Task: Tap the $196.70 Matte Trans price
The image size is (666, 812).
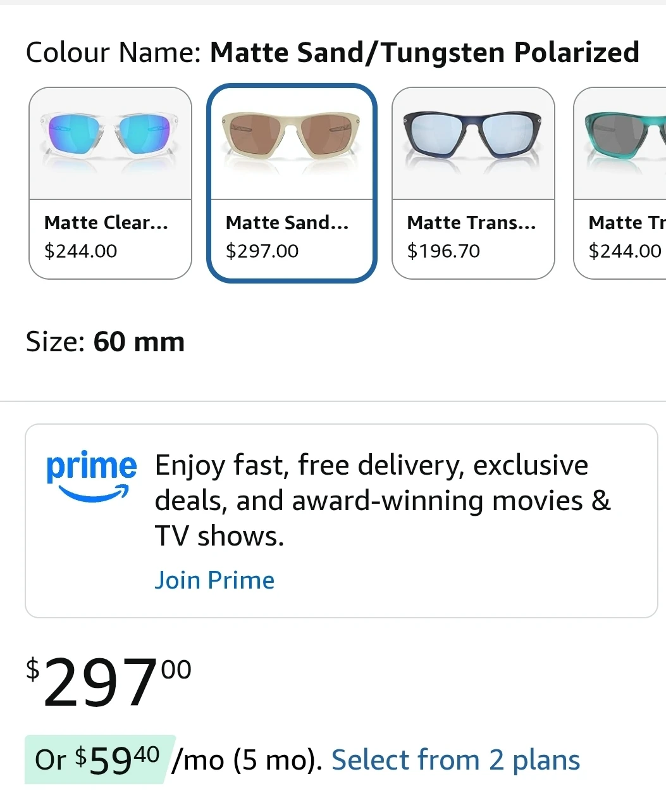Action: pos(443,251)
